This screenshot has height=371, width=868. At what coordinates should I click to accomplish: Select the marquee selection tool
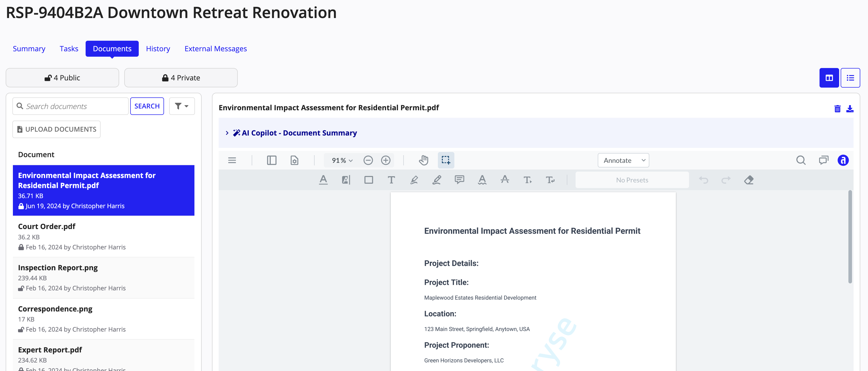pyautogui.click(x=446, y=160)
